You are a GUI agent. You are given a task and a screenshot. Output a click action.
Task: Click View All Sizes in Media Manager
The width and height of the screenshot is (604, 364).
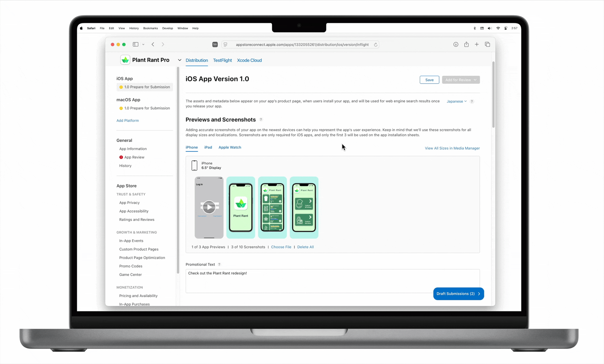click(452, 148)
